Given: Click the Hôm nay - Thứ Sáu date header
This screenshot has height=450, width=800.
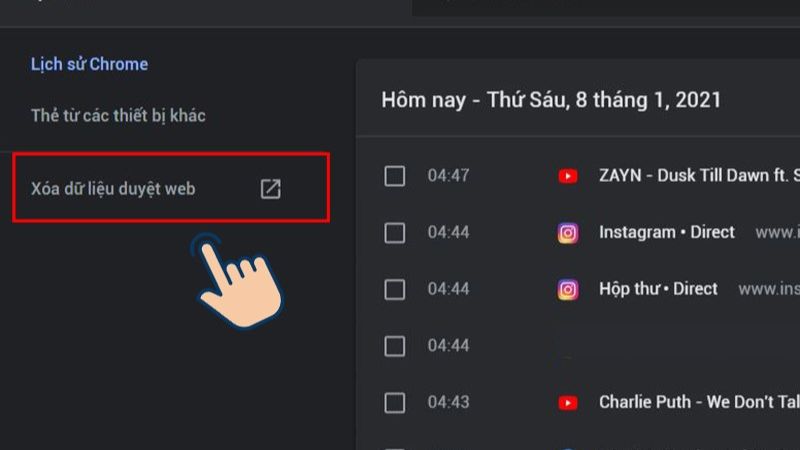Looking at the screenshot, I should tap(551, 101).
